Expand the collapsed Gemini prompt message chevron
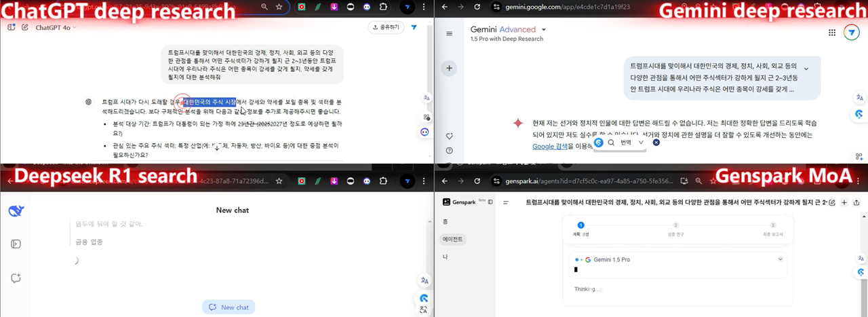Viewport: 868px width, 317px height. pos(806,69)
